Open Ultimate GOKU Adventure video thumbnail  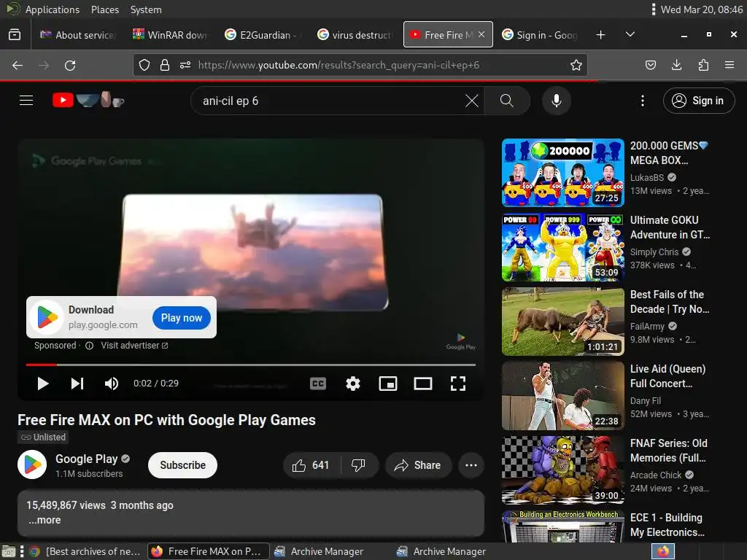click(562, 247)
